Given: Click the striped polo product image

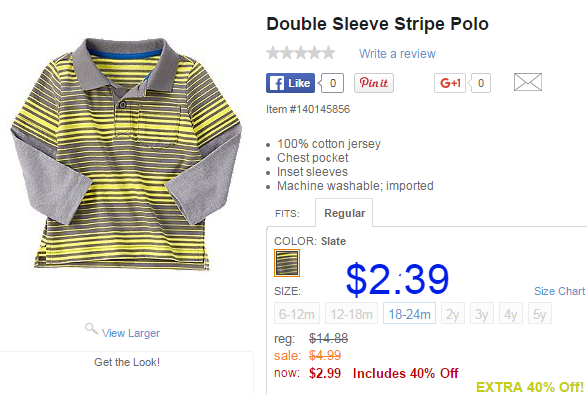Looking at the screenshot, I should click(x=126, y=154).
